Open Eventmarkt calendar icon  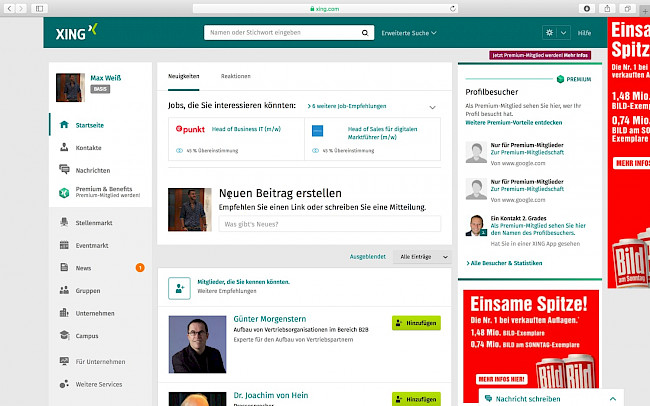pos(65,245)
